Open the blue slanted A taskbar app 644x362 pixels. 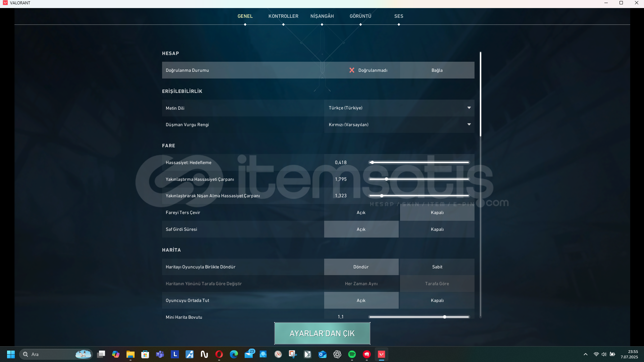(190, 354)
